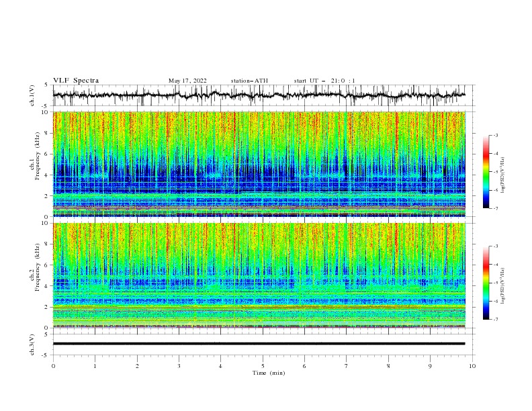Screen dimensions: 532x411
Task: Click the "-3" label on ch.2 colorbar
Action: [x=496, y=246]
